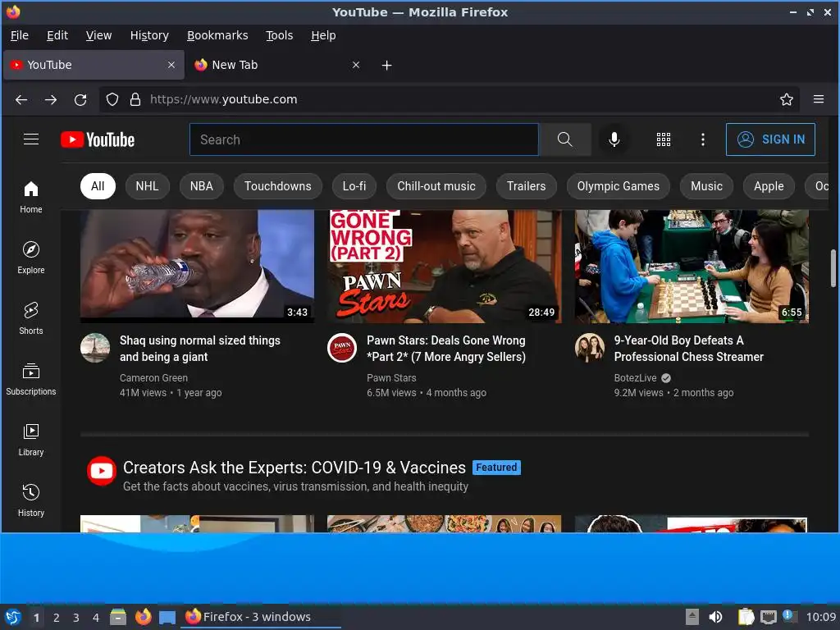Play the Pawn Stars thumbnail video

coord(444,267)
